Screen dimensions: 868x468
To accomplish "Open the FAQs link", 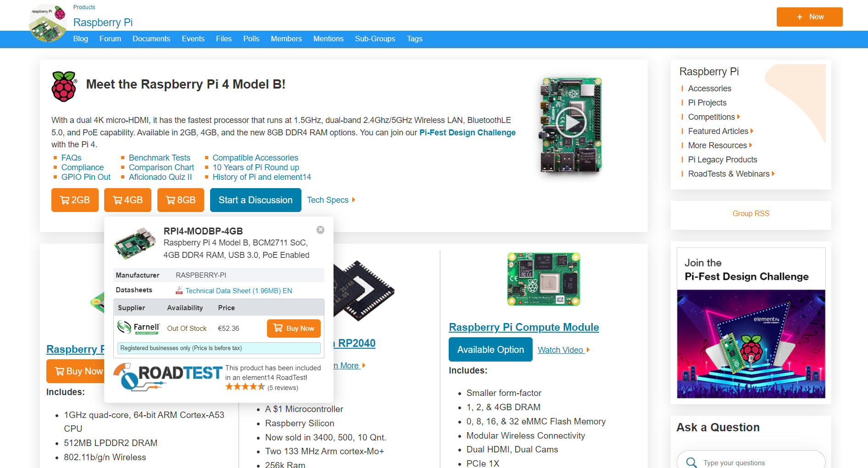I will pos(71,158).
